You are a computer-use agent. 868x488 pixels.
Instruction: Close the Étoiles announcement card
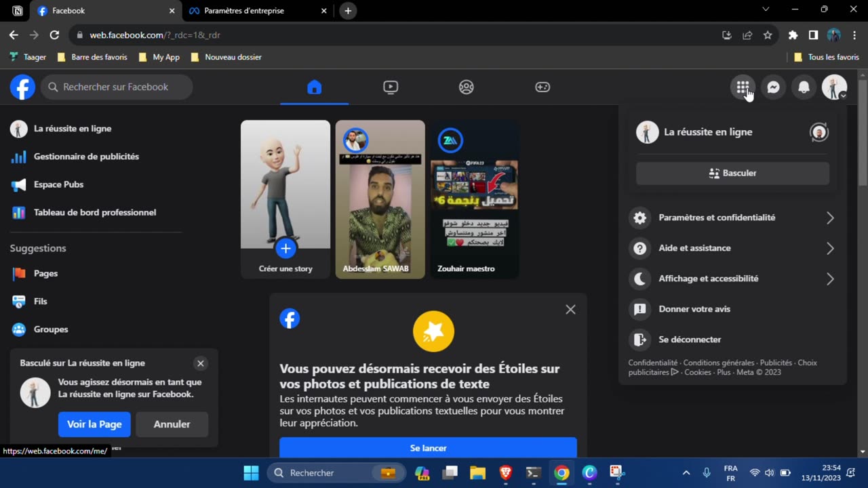[570, 309]
